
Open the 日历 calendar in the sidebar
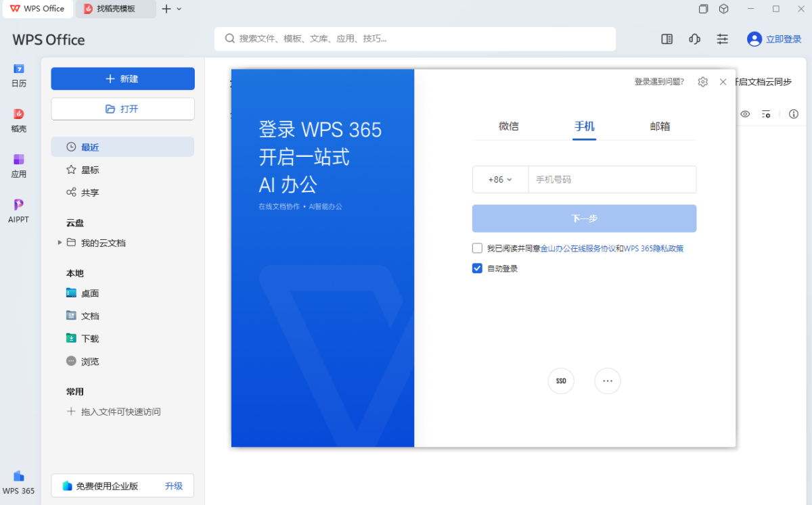tap(18, 73)
